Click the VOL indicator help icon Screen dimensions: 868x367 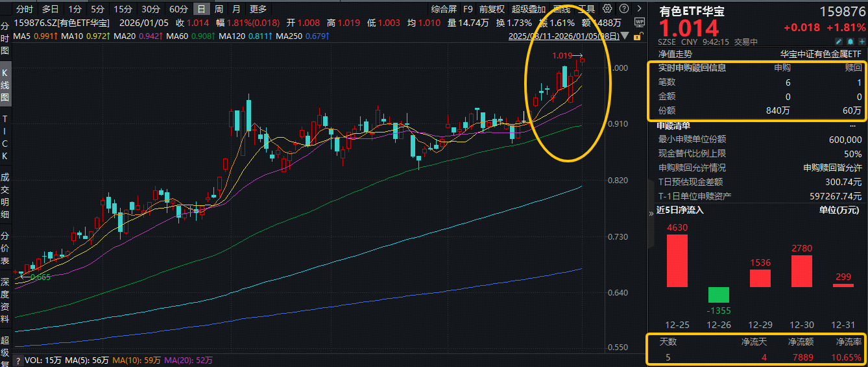point(17,361)
